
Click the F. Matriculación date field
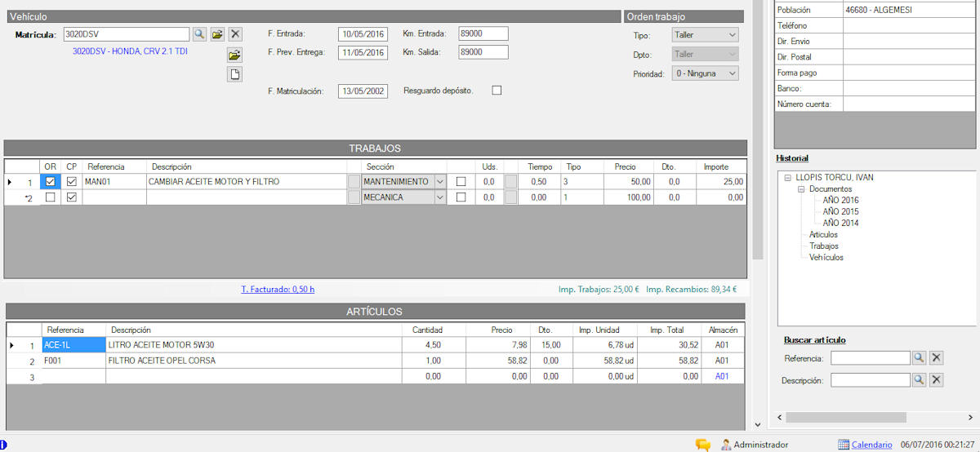coord(363,91)
